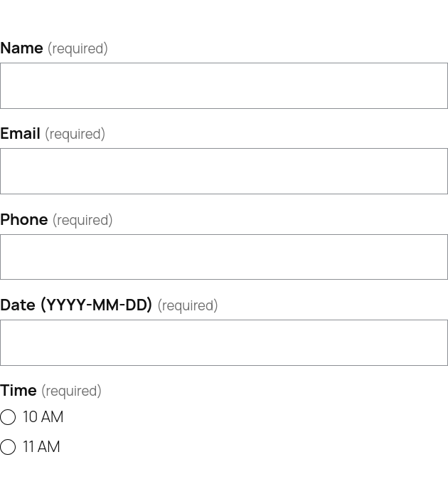448x494 pixels.
Task: Click the "(required)" note beside Time
Action: (71, 391)
